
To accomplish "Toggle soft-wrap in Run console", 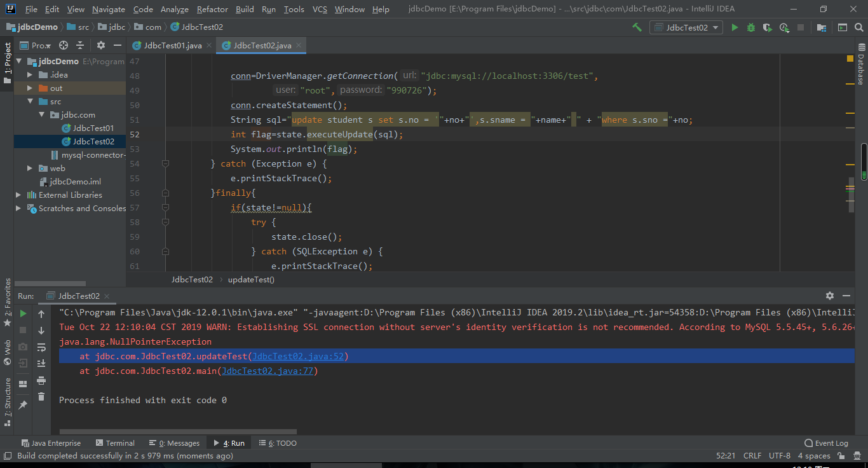I will pos(41,347).
